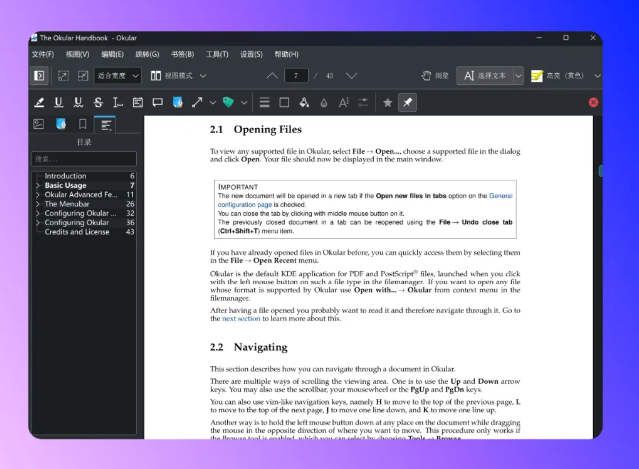This screenshot has width=639, height=469.
Task: Open the 视图(V) menu
Action: pos(77,54)
